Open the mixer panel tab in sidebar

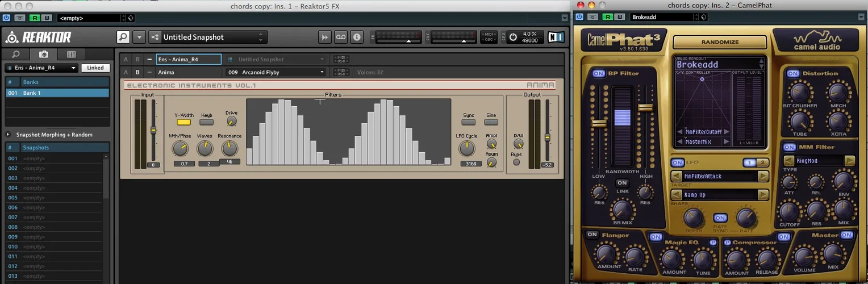[71, 55]
